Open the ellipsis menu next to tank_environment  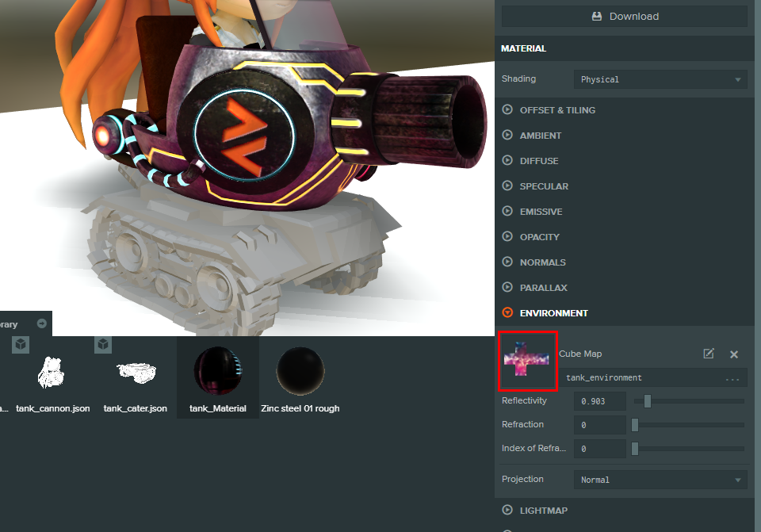click(732, 379)
